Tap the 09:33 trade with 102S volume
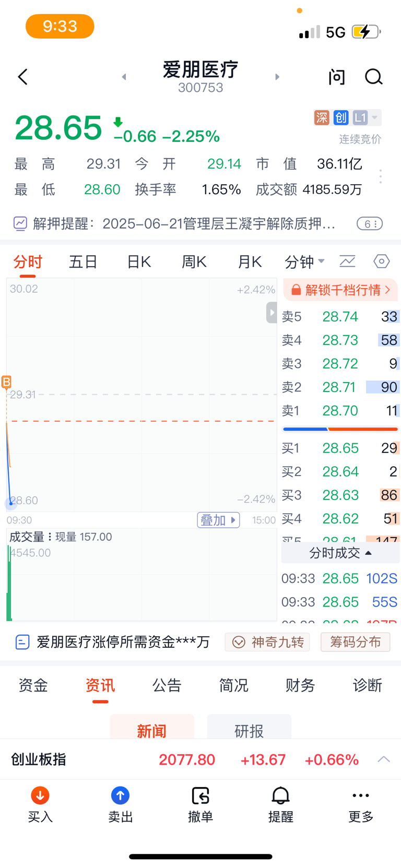This screenshot has width=401, height=868. [x=340, y=579]
